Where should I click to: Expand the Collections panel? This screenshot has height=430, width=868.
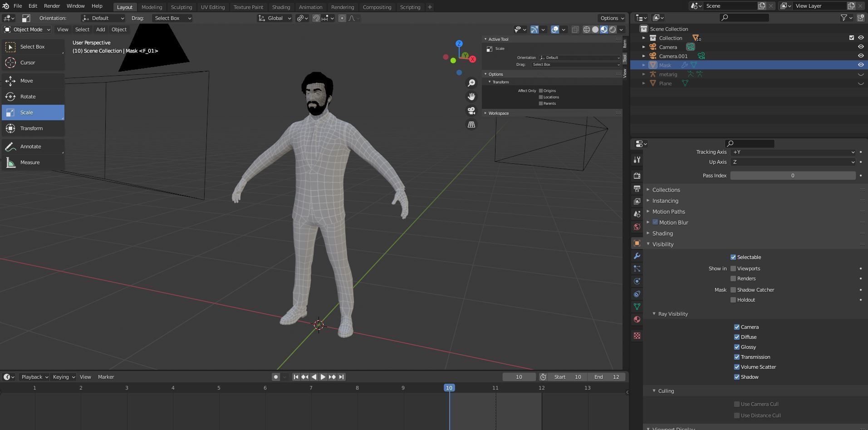tap(666, 190)
